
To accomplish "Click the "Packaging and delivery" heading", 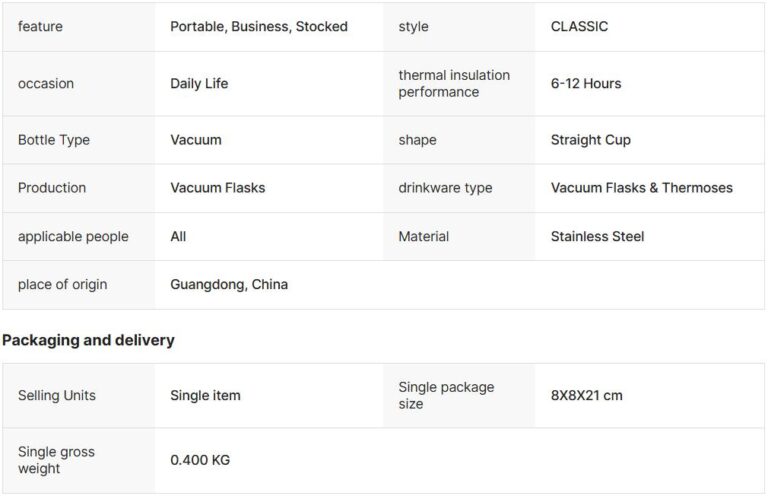I will tap(88, 340).
